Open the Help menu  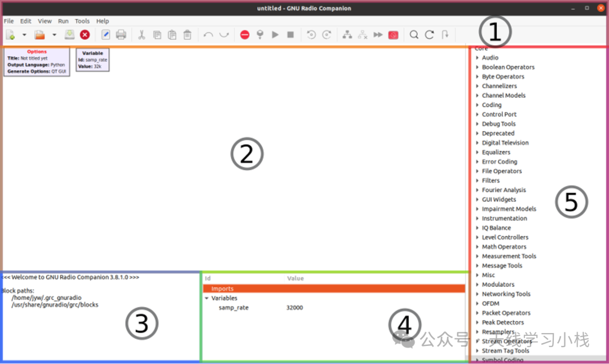(103, 21)
